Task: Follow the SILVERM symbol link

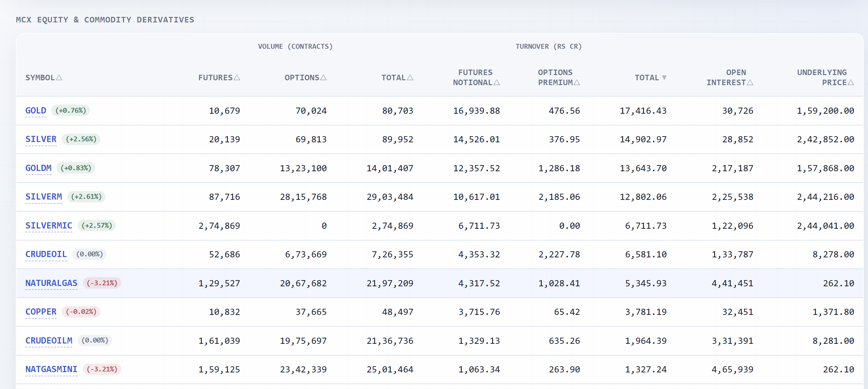Action: [43, 197]
